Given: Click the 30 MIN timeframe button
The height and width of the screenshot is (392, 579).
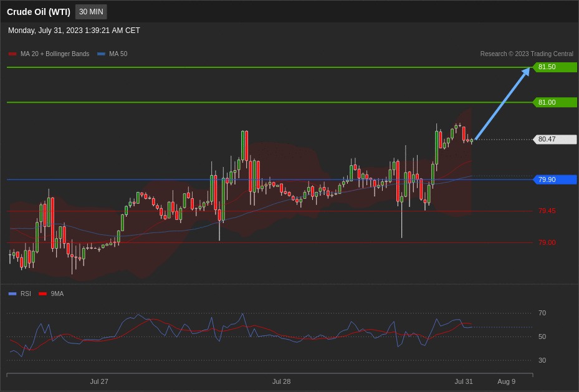Looking at the screenshot, I should coord(91,12).
